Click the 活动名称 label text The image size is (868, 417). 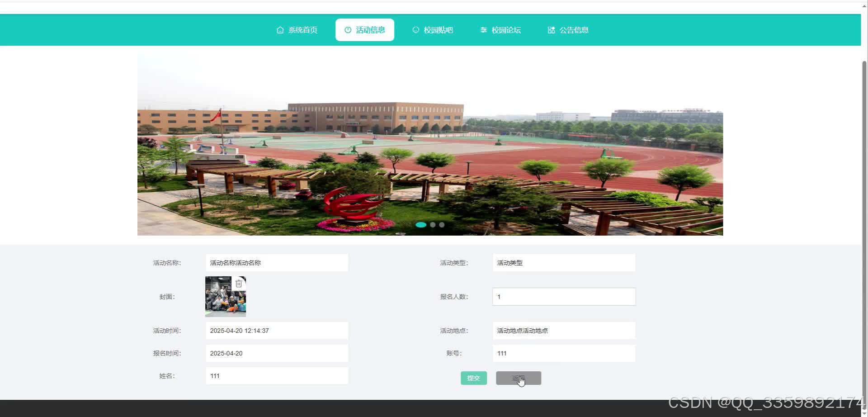click(x=167, y=263)
